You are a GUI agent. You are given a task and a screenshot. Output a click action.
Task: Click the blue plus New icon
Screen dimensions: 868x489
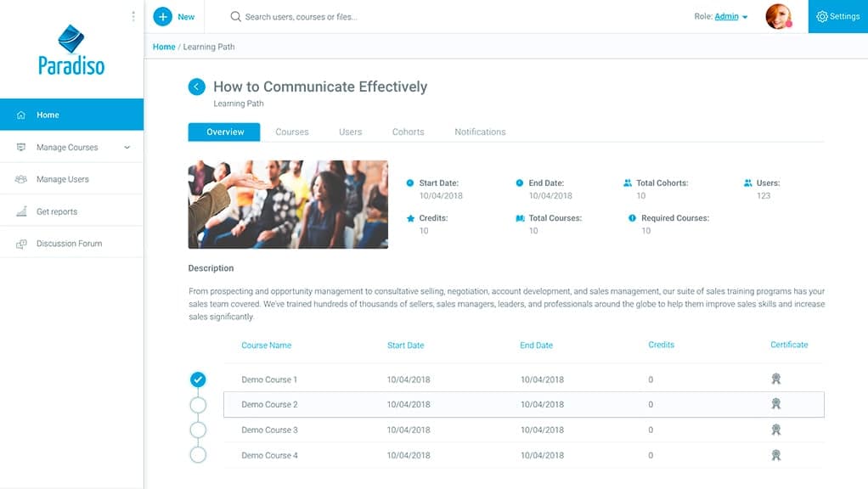[162, 17]
